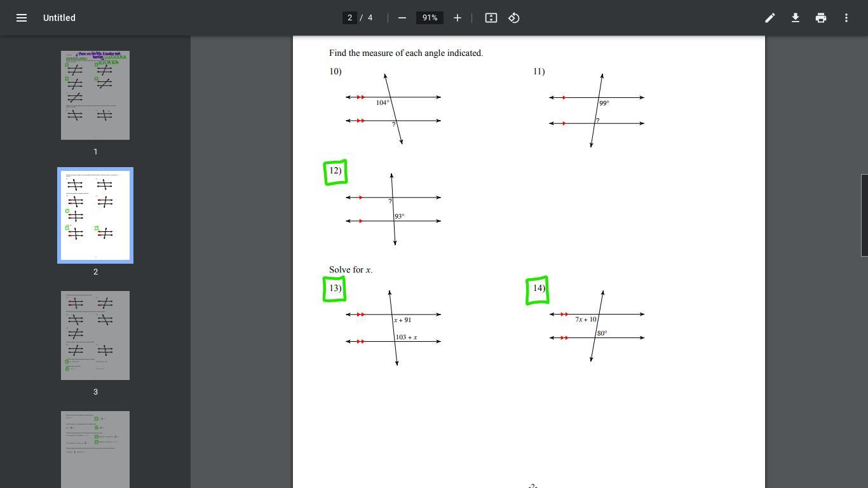This screenshot has height=488, width=868.
Task: Click the Untitled document title
Action: click(x=59, y=18)
